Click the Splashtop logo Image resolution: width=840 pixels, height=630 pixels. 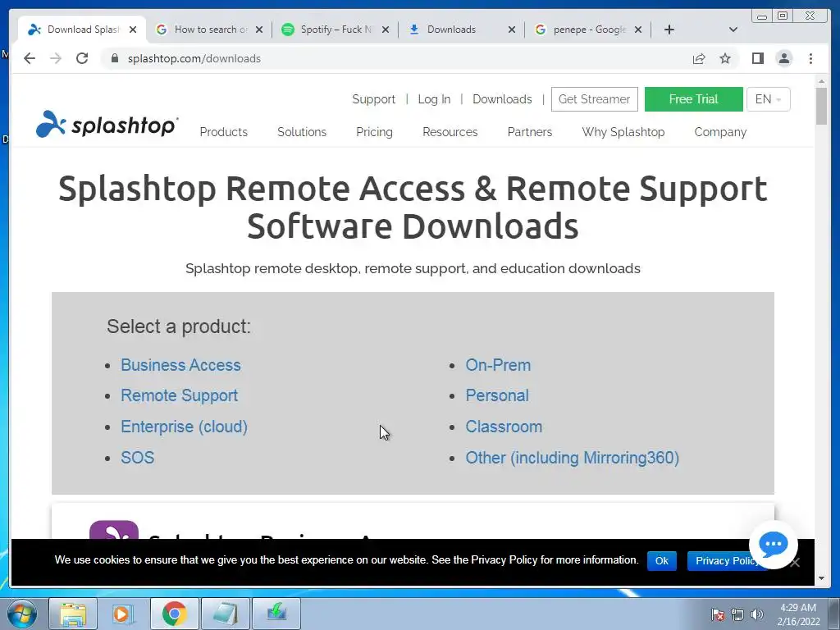107,125
